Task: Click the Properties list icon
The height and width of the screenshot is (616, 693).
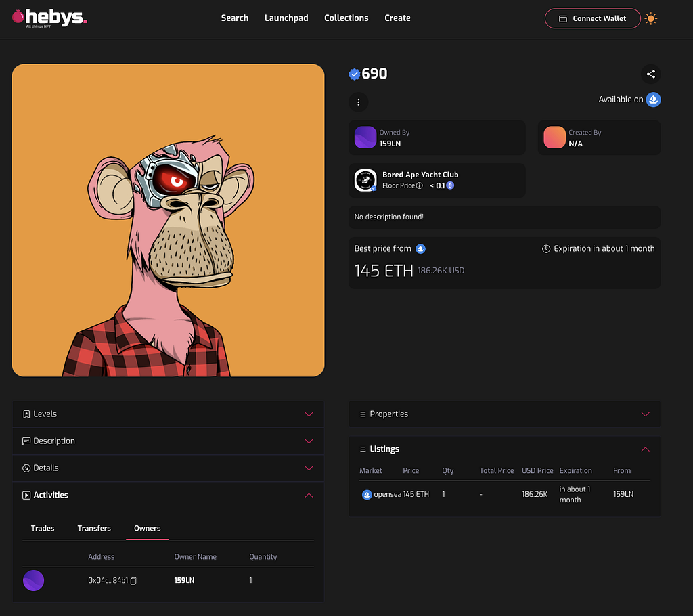Action: click(x=363, y=414)
